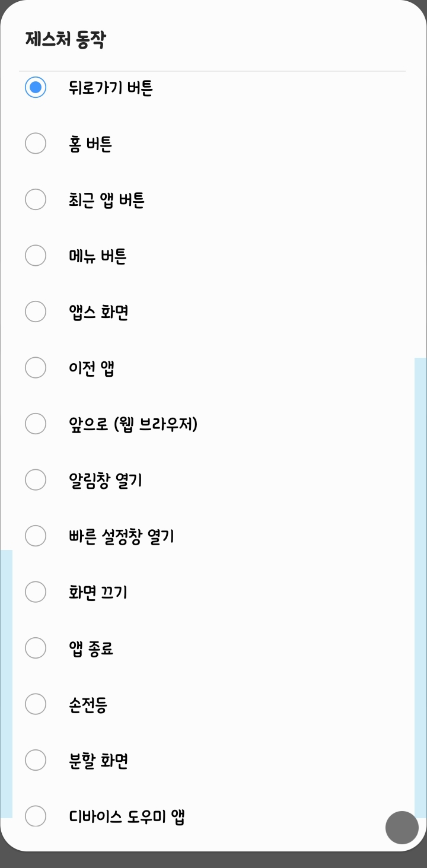This screenshot has width=427, height=868.
Task: Choose the 홈 버튼 radio option
Action: (x=36, y=144)
